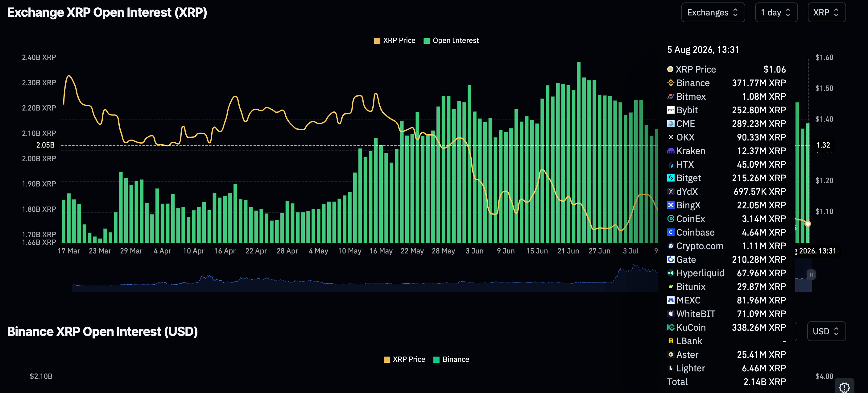Click the yellow price marker dot

(x=808, y=224)
